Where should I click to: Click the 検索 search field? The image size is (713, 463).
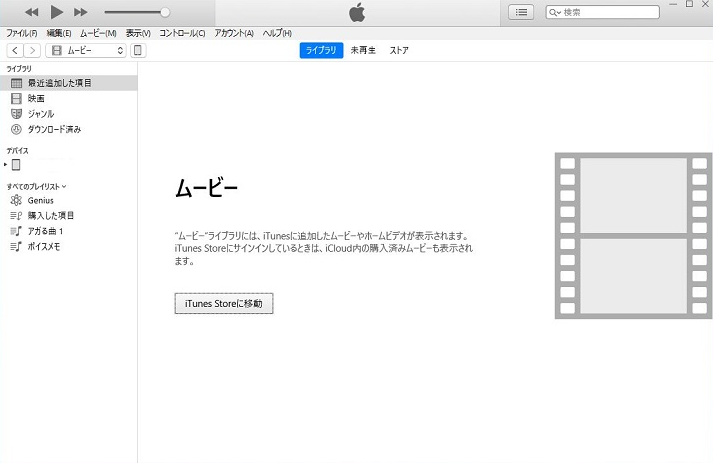coord(603,12)
